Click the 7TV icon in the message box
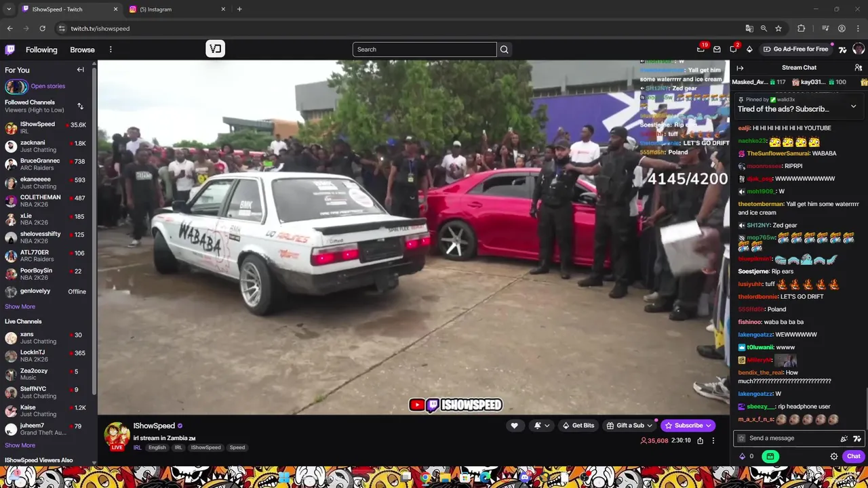The width and height of the screenshot is (868, 488). (x=856, y=439)
